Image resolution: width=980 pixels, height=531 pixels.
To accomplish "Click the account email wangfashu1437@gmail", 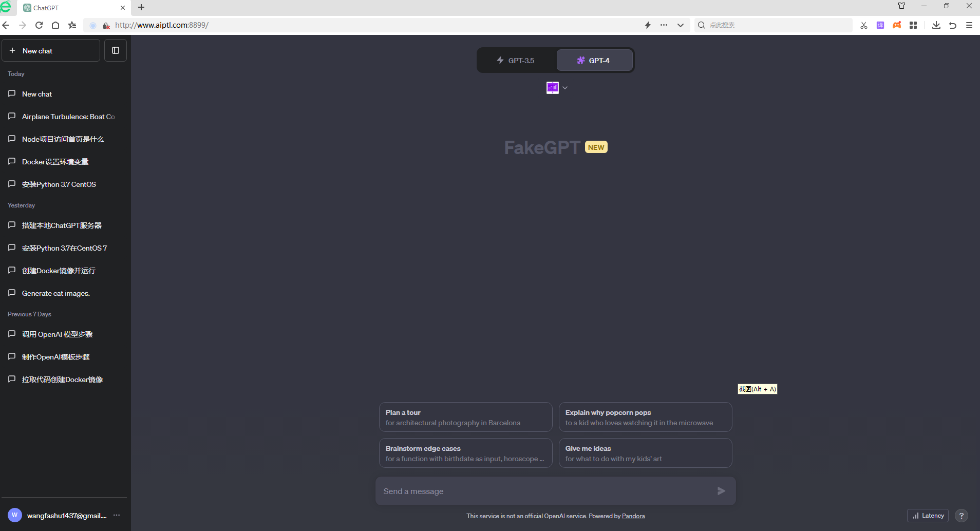I will click(x=67, y=516).
